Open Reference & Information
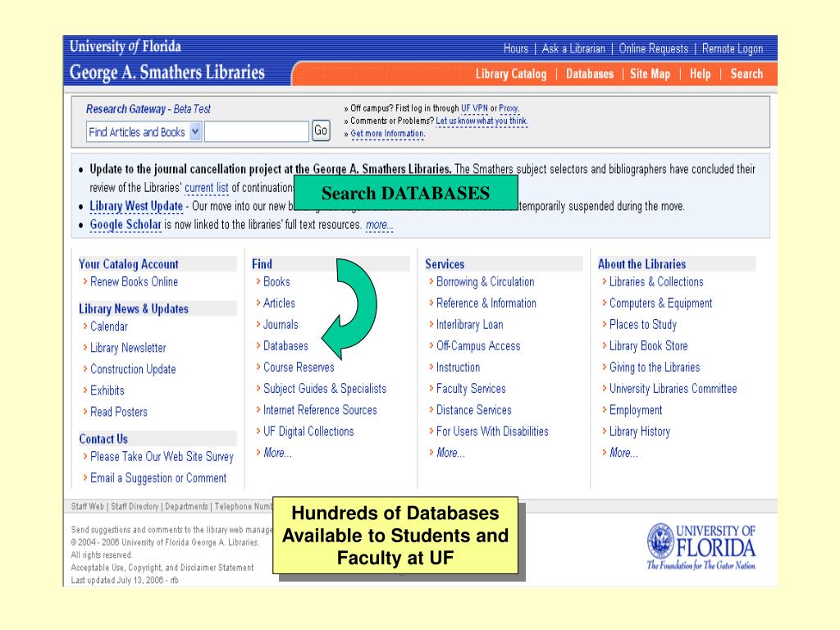 coord(486,304)
